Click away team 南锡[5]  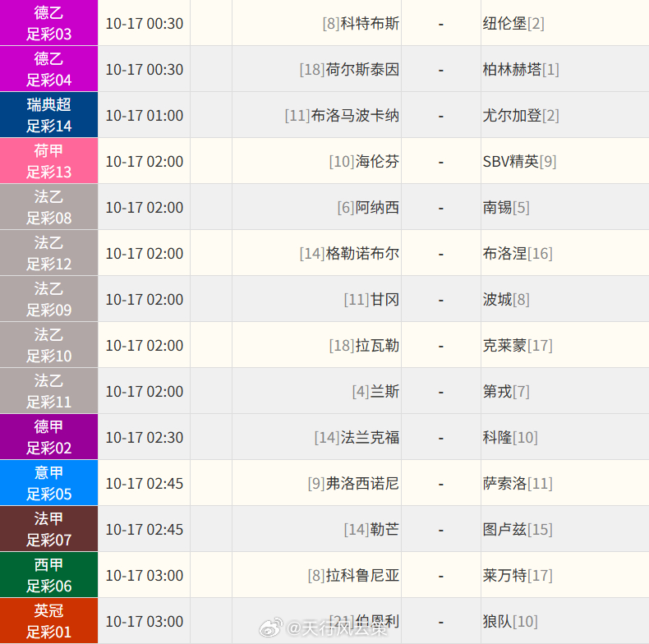click(506, 207)
